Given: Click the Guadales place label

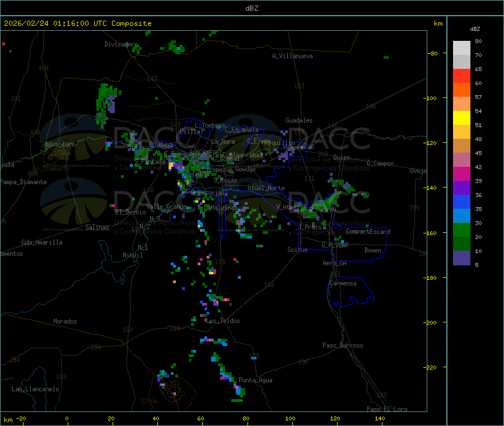Looking at the screenshot, I should click(x=299, y=120).
